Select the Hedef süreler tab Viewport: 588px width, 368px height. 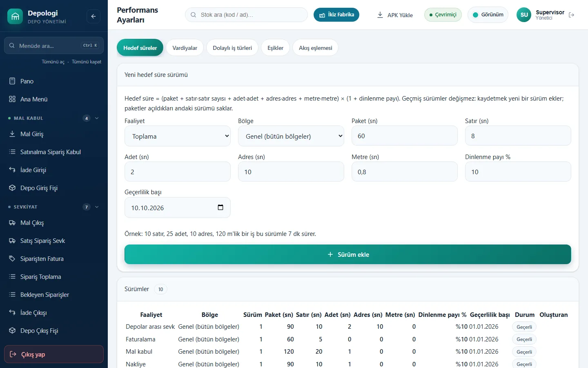[x=140, y=48]
